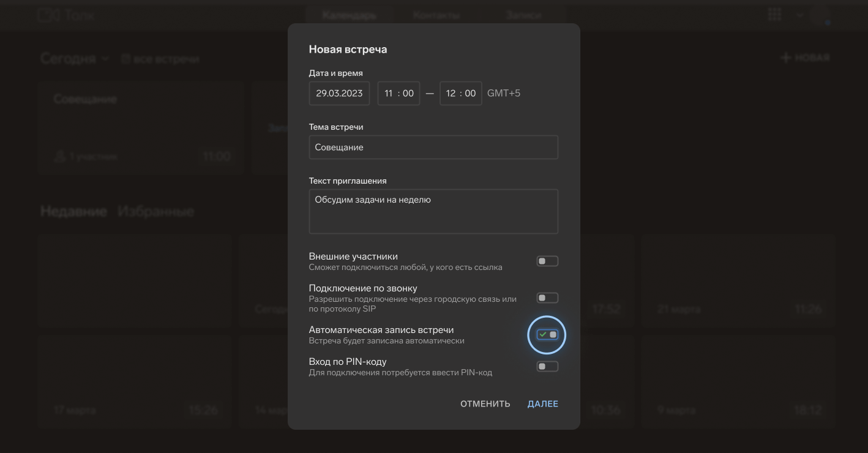The height and width of the screenshot is (453, 868).
Task: Switch to the Контакты tab
Action: pos(436,15)
